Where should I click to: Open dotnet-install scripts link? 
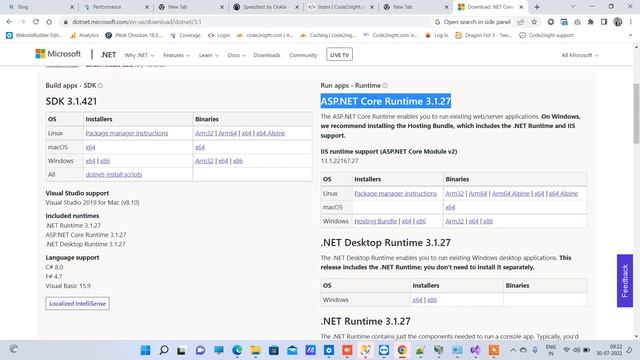click(x=114, y=174)
